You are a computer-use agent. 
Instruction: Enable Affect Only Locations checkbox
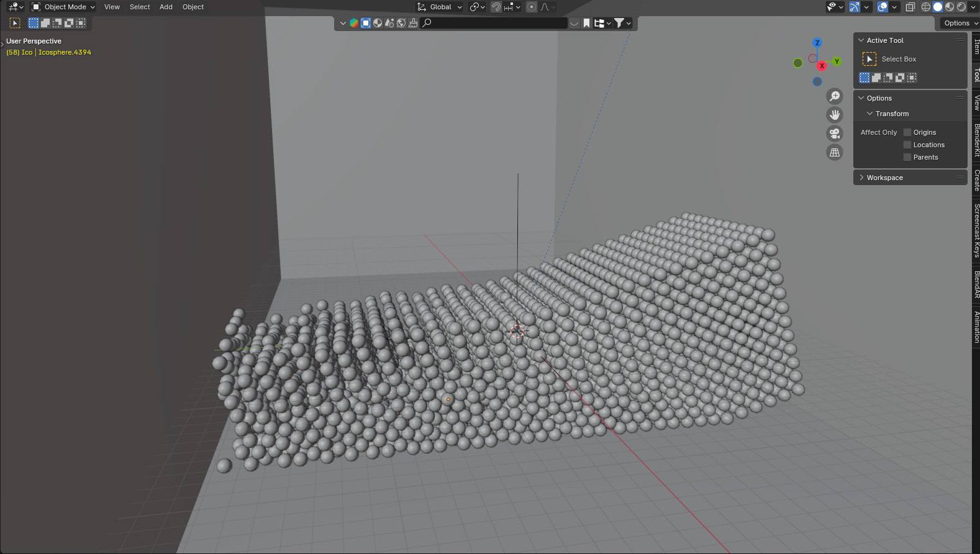[907, 145]
